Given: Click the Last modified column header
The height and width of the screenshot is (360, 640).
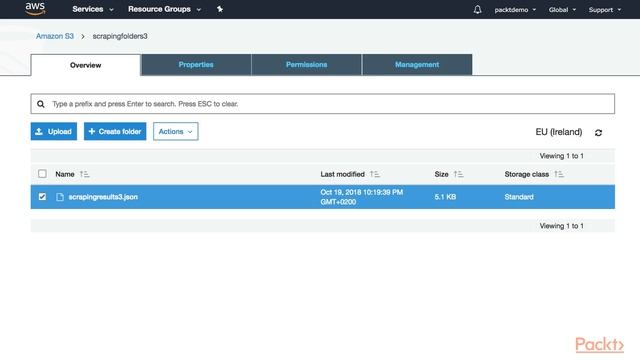Looking at the screenshot, I should pos(342,174).
